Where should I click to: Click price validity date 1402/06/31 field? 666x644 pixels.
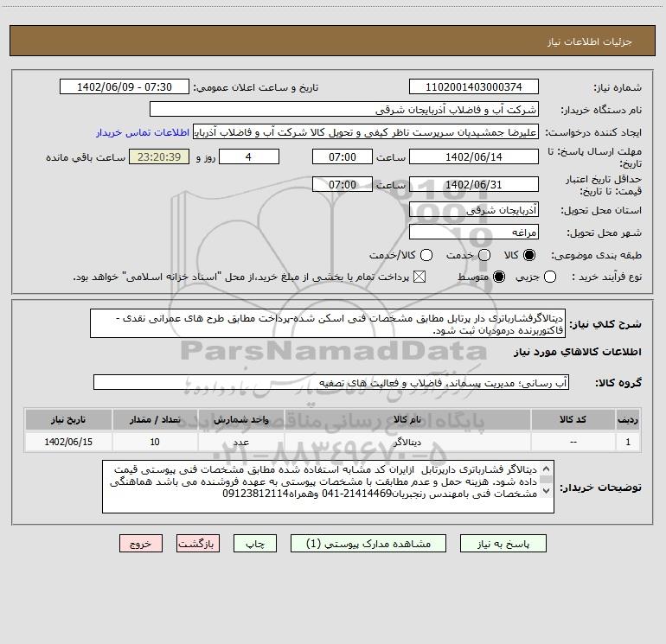[474, 184]
